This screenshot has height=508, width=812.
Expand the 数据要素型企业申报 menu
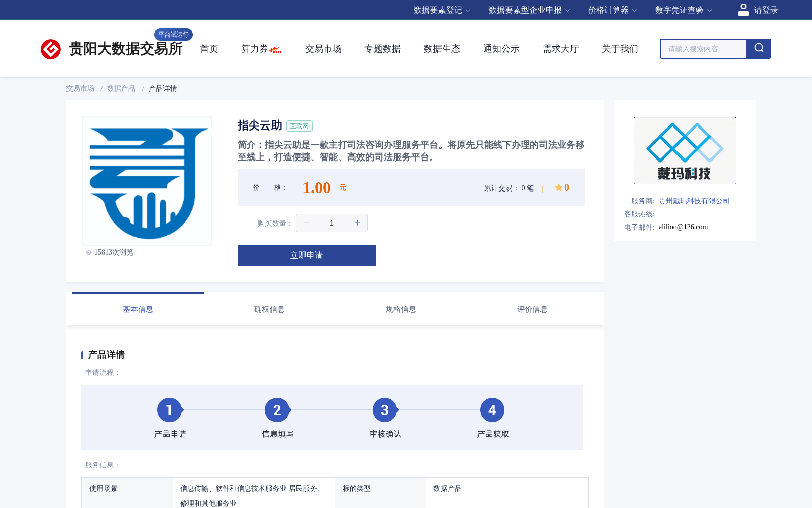529,10
